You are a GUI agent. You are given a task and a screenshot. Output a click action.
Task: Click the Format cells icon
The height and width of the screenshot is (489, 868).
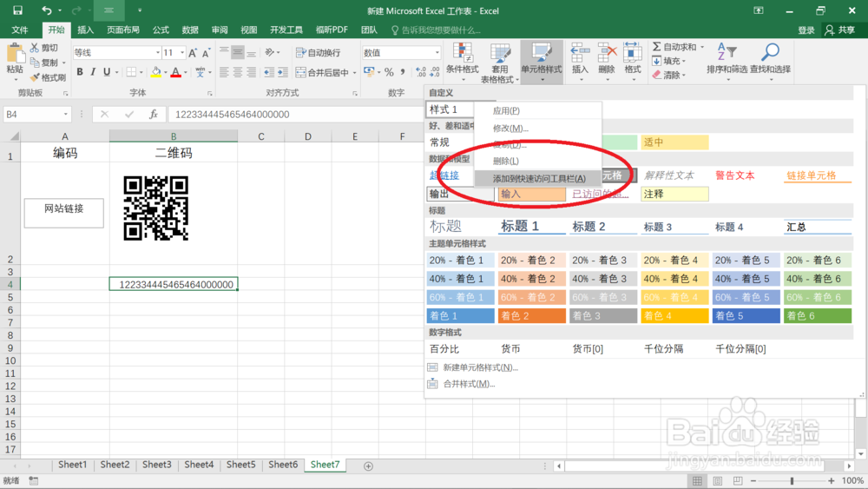pos(633,53)
